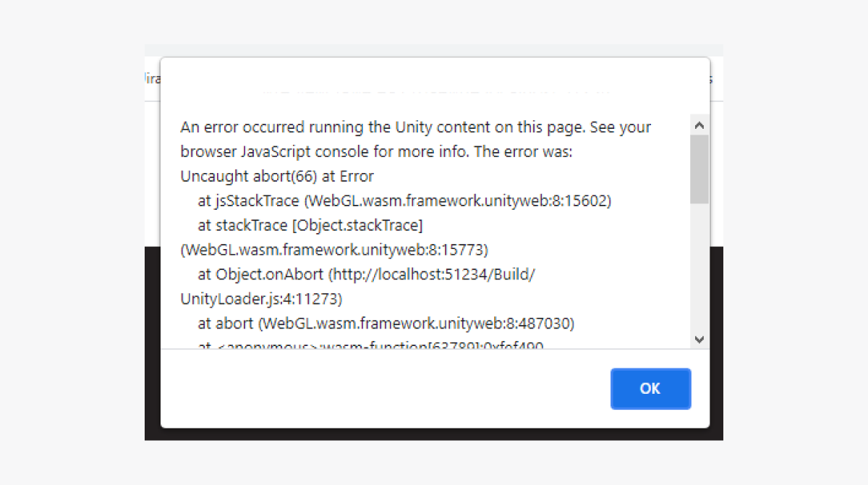The height and width of the screenshot is (485, 868).
Task: Click the partially hidden page tab left of dialog
Action: tap(152, 79)
